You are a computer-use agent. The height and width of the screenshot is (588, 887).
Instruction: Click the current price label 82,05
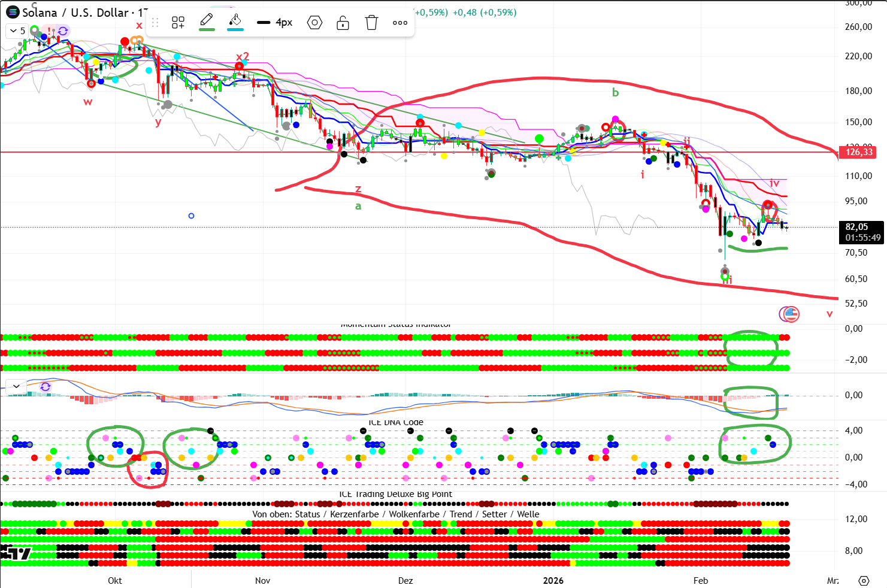click(x=859, y=227)
